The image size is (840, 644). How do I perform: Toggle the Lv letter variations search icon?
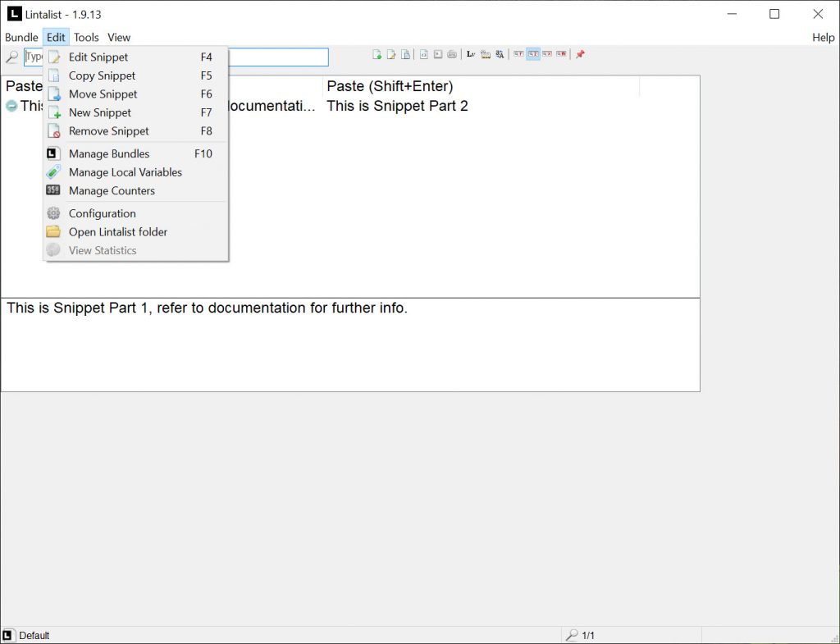point(471,54)
